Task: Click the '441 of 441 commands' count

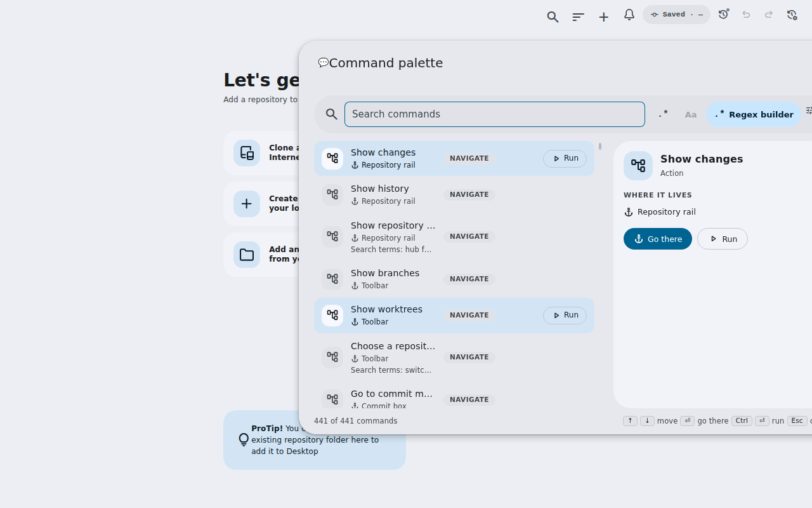Action: tap(356, 421)
